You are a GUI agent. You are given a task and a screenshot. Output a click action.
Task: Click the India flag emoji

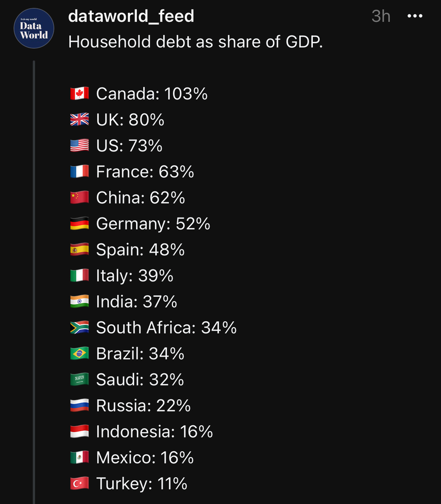point(79,301)
